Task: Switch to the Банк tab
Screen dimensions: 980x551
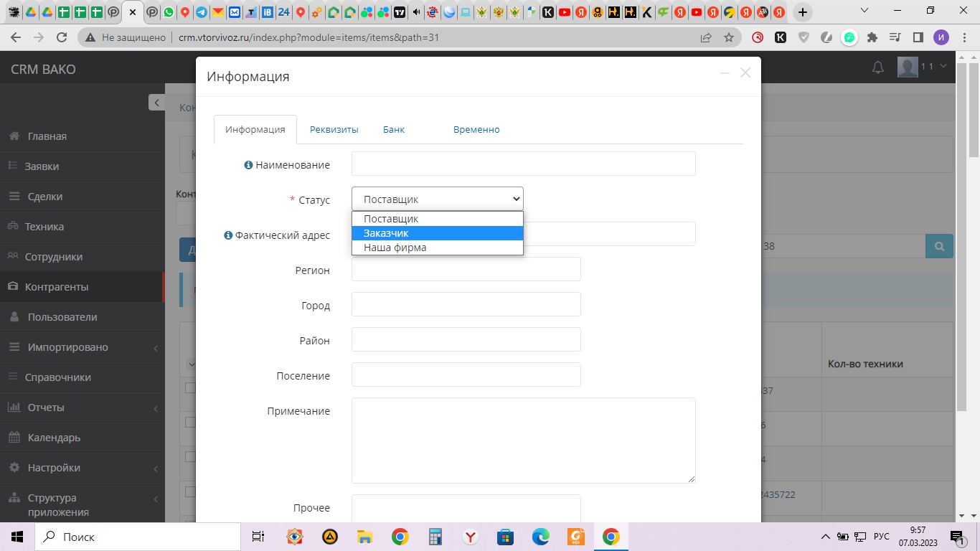Action: pos(394,130)
